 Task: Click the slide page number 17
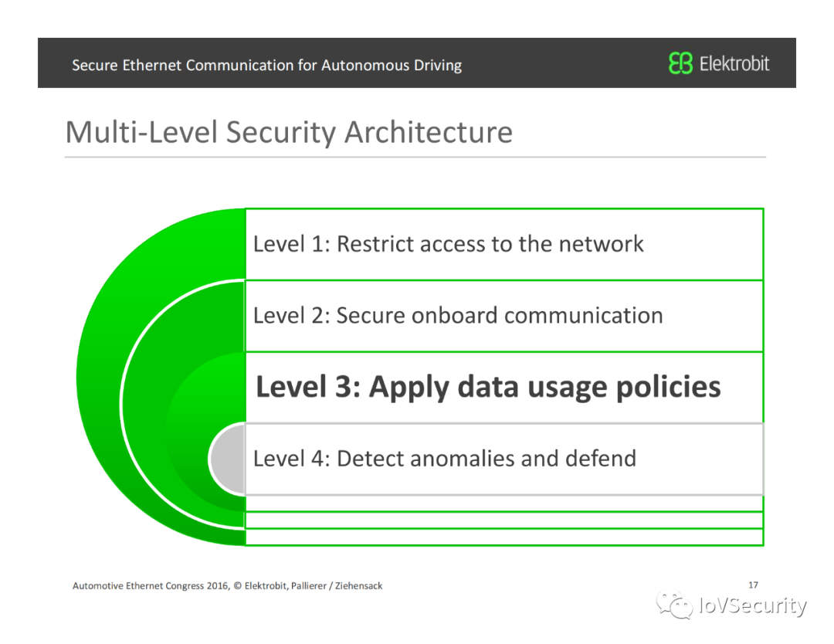(x=754, y=585)
